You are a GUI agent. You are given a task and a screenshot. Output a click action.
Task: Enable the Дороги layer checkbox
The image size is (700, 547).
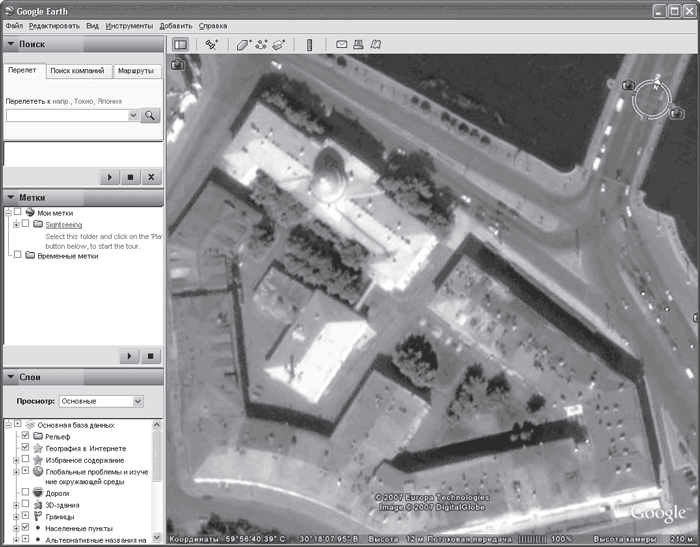[x=25, y=492]
